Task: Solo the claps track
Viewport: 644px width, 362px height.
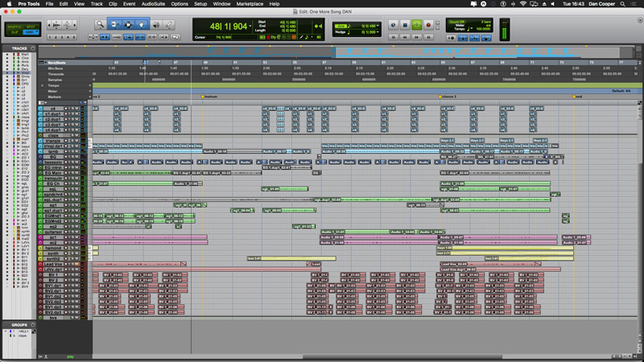Action: [73, 135]
